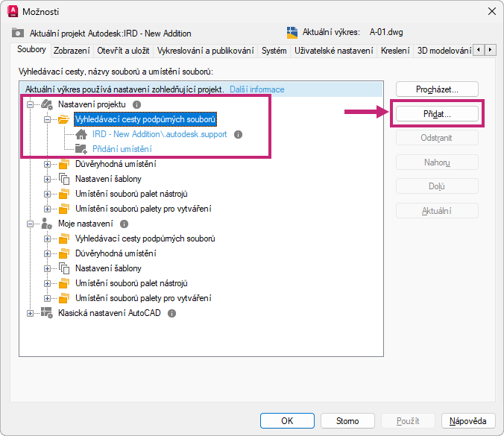Click the home icon of the support path
Screen dimensions: 504x436
coord(81,134)
